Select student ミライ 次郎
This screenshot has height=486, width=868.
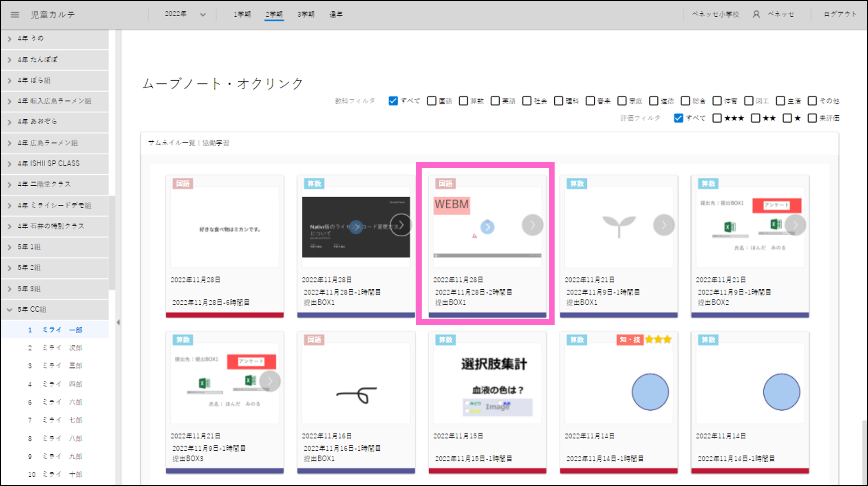[x=55, y=348]
